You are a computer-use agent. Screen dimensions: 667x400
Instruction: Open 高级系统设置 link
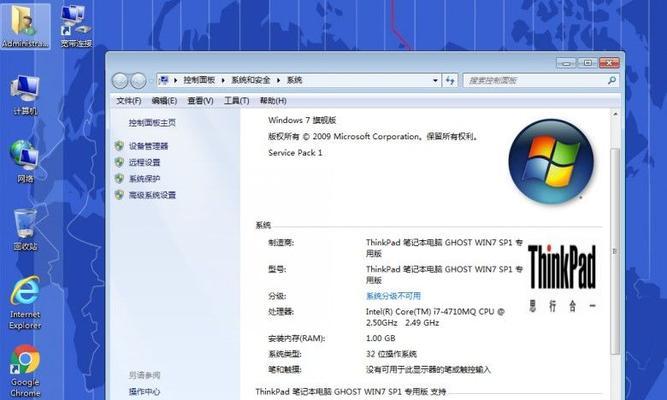(x=152, y=195)
